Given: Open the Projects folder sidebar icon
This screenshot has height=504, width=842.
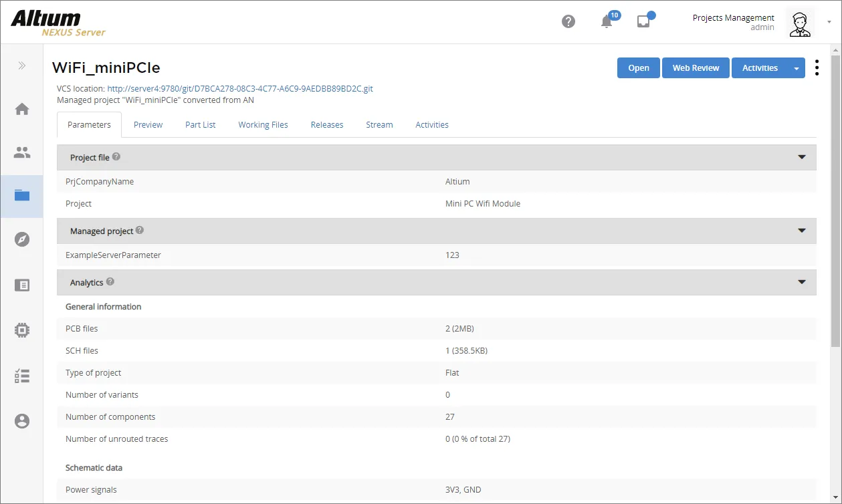Looking at the screenshot, I should click(22, 196).
